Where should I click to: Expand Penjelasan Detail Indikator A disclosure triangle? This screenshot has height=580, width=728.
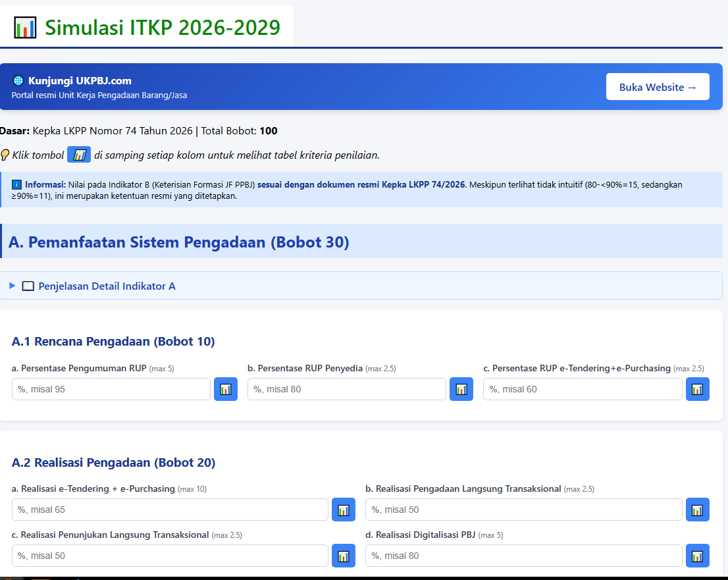pyautogui.click(x=13, y=286)
